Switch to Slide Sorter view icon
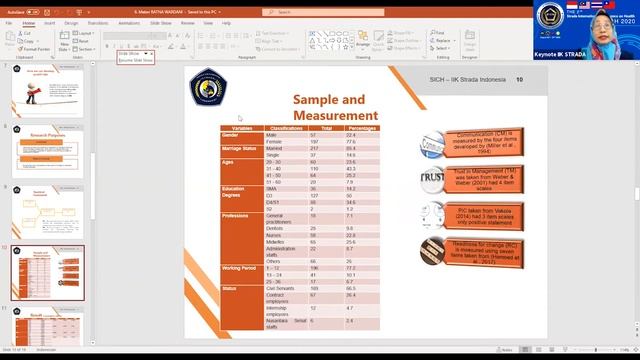 pyautogui.click(x=539, y=350)
